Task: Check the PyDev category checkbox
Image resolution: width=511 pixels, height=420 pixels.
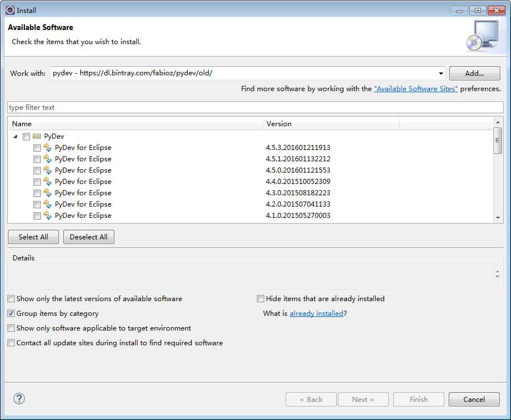Action: (26, 136)
